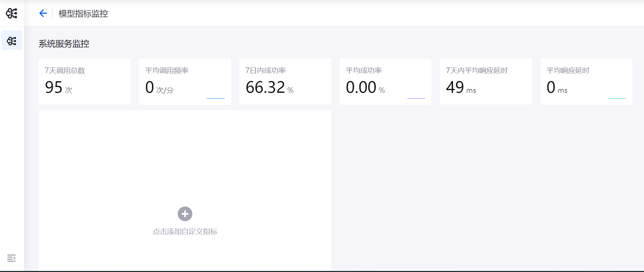Select the 7天调用总数 card label
The width and height of the screenshot is (644, 272).
(x=65, y=71)
